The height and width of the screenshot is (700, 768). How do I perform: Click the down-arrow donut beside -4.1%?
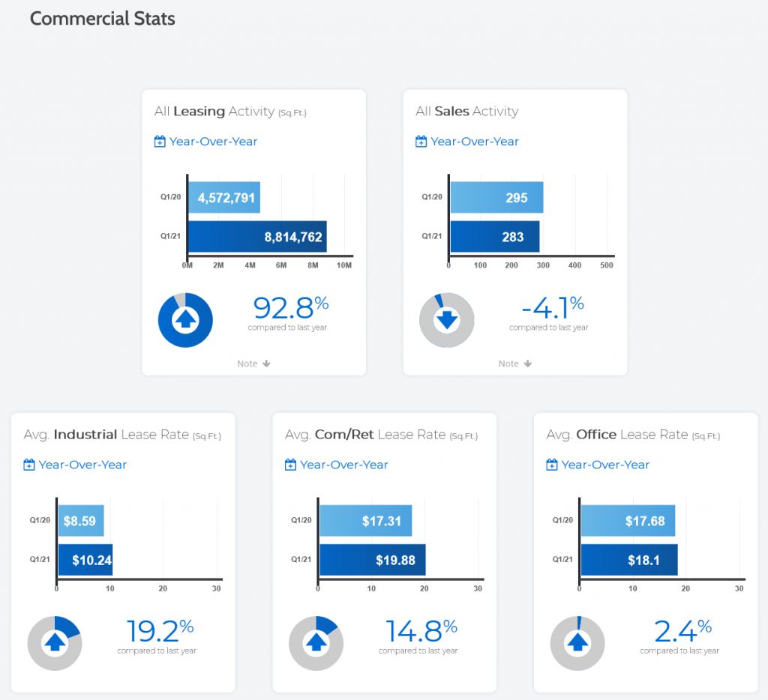(x=447, y=320)
